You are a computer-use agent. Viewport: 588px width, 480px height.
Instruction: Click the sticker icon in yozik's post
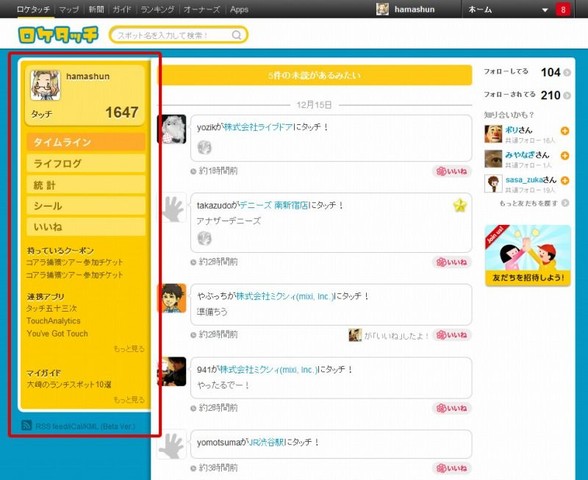(204, 147)
